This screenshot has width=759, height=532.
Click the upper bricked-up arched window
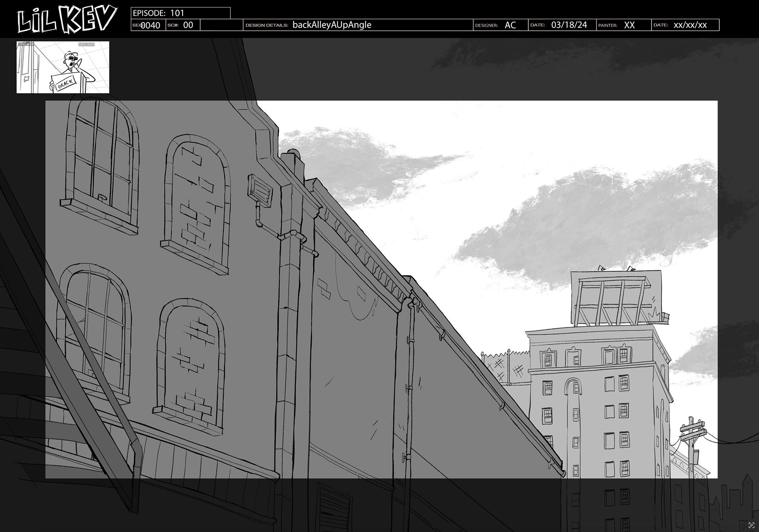coord(198,197)
